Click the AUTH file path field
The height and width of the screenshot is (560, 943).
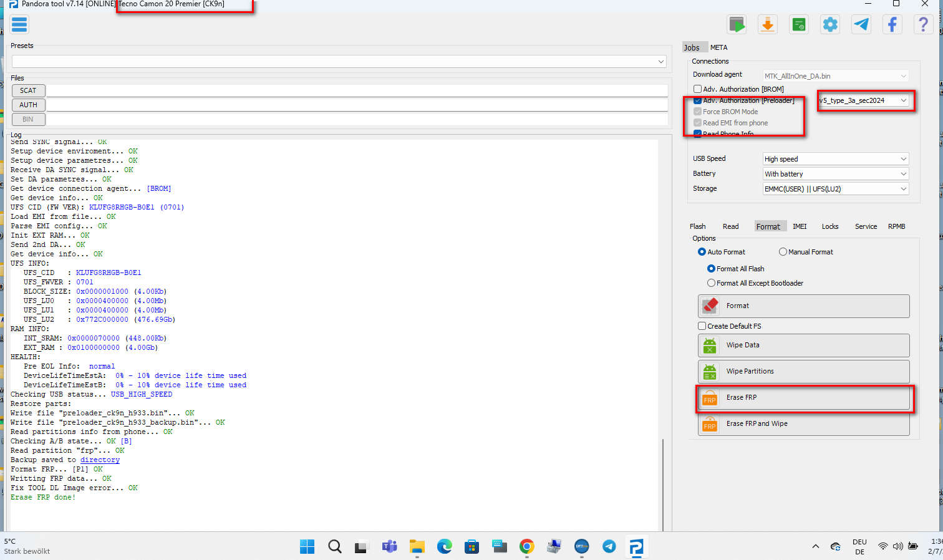coord(357,105)
